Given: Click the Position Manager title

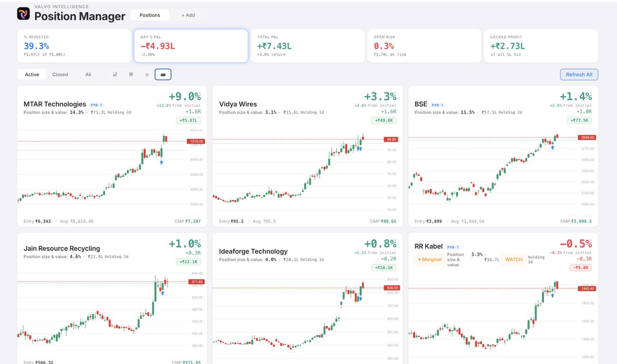Looking at the screenshot, I should click(x=80, y=16).
